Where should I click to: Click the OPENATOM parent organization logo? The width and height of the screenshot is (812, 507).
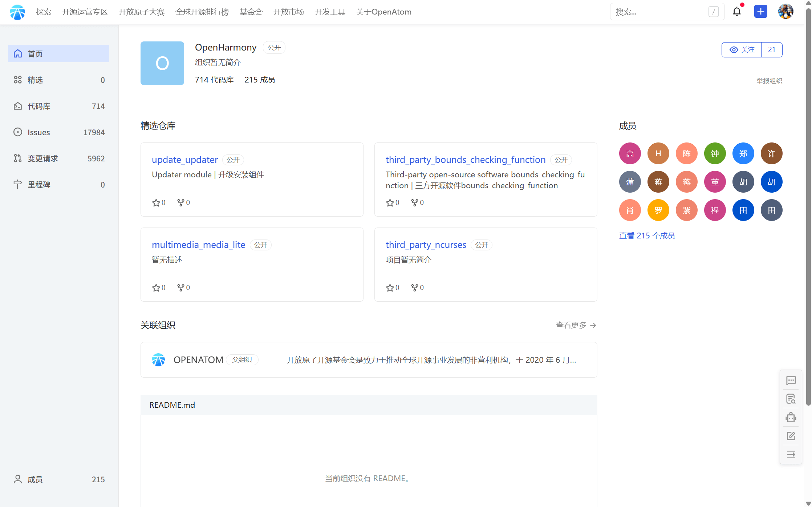tap(158, 360)
